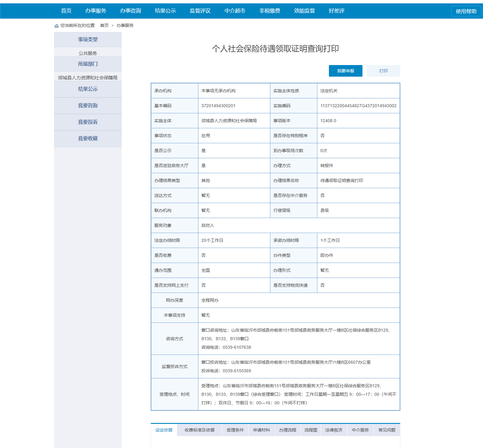Click 即办件 case type value

pyautogui.click(x=327, y=255)
